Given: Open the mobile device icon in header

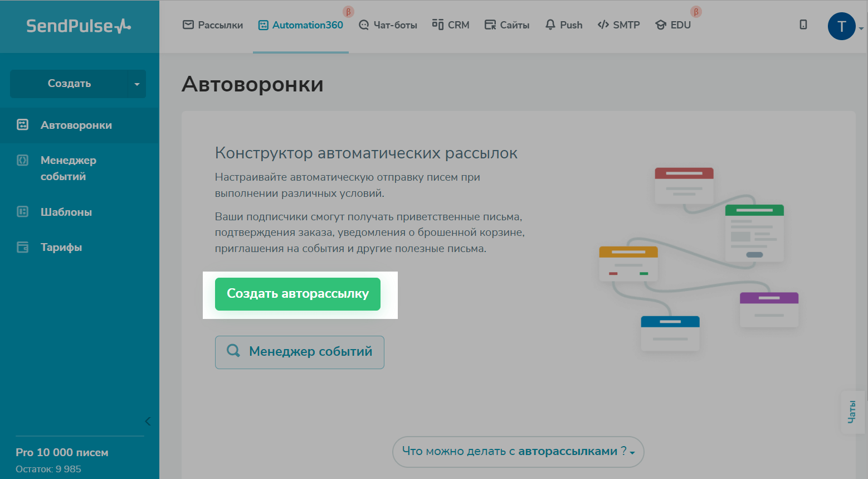Looking at the screenshot, I should click(803, 25).
